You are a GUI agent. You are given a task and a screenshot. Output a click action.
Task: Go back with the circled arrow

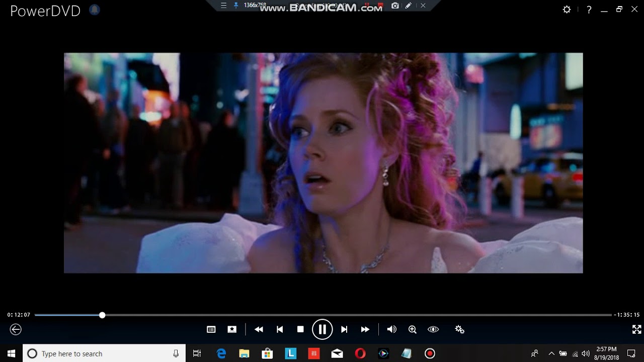point(16,329)
